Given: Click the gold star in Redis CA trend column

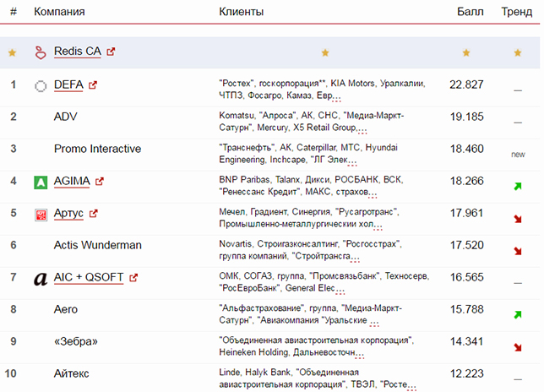Looking at the screenshot, I should click(518, 52).
